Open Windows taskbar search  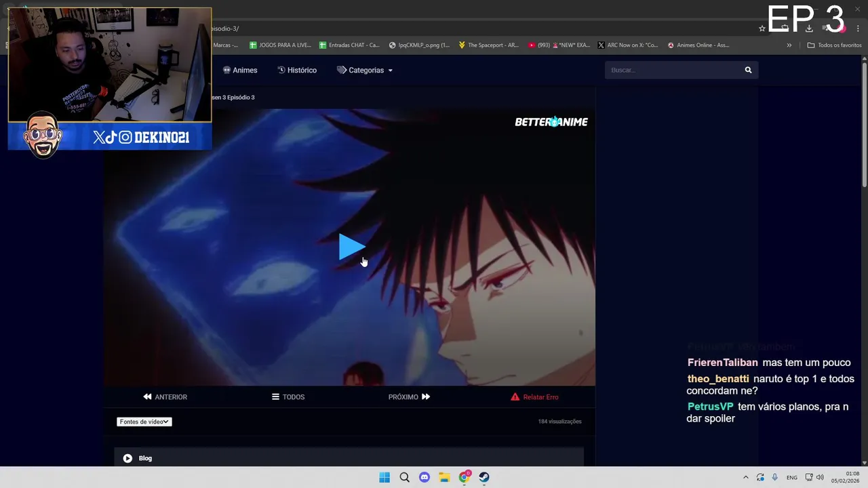404,477
